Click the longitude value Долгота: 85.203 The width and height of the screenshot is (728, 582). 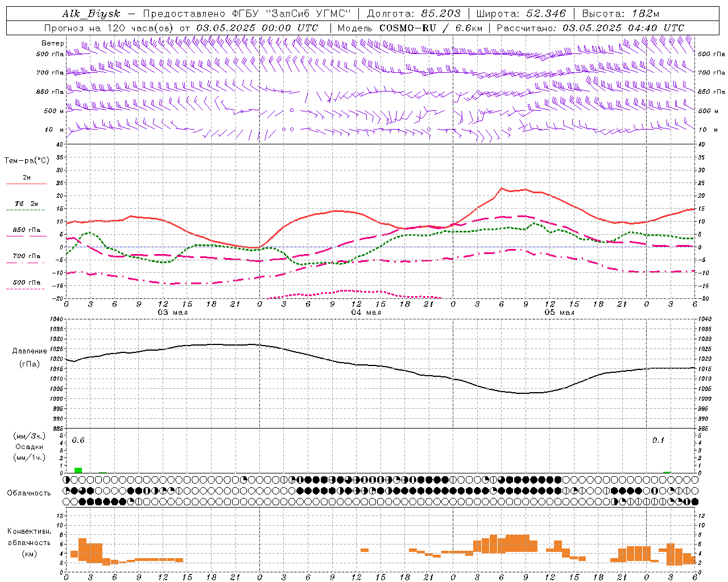[x=413, y=14]
